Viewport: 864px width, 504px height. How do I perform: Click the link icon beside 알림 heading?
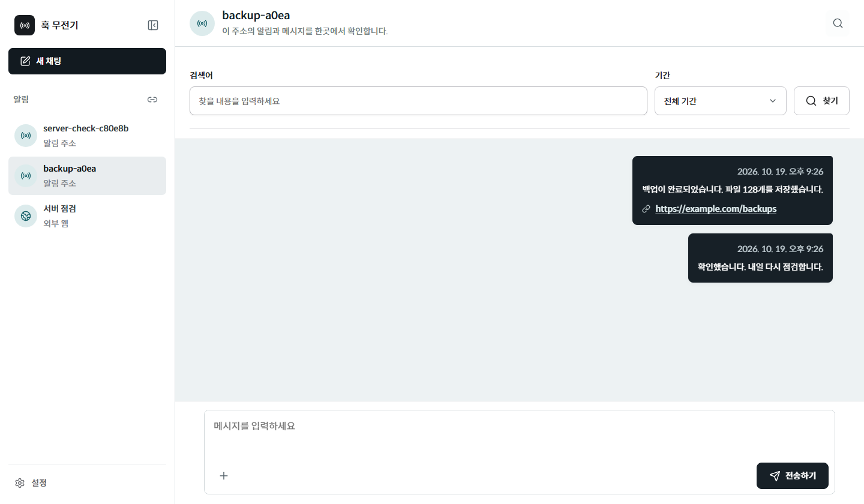[x=152, y=100]
